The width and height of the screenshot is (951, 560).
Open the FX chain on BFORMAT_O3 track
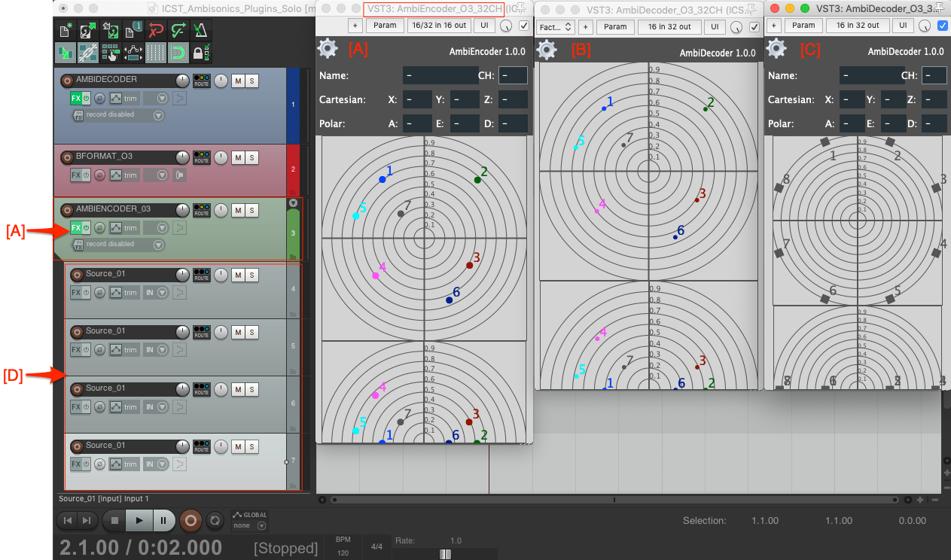(75, 175)
